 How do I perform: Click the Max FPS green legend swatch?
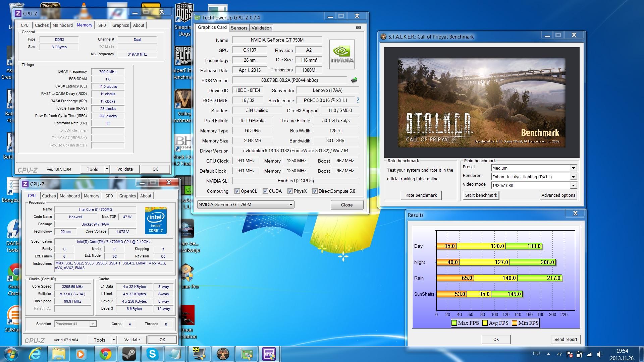tap(454, 323)
